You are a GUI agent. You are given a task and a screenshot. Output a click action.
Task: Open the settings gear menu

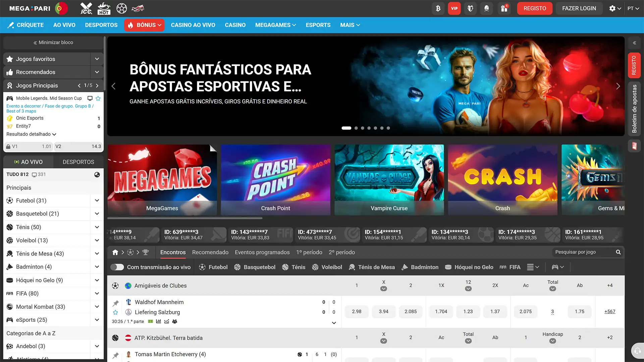(615, 8)
